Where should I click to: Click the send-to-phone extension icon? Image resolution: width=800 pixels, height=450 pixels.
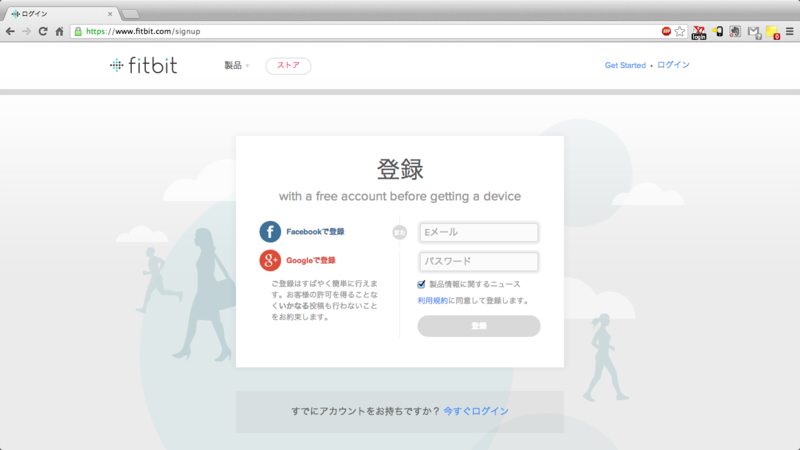[717, 32]
